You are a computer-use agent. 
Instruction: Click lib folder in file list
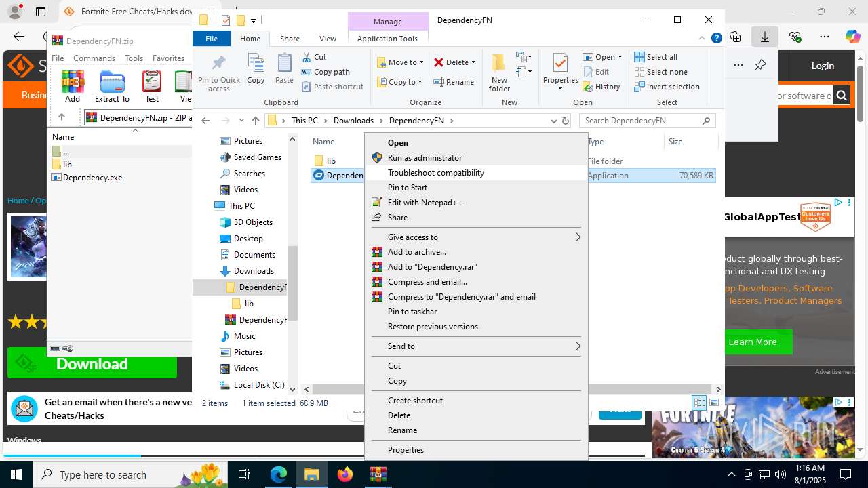point(331,161)
